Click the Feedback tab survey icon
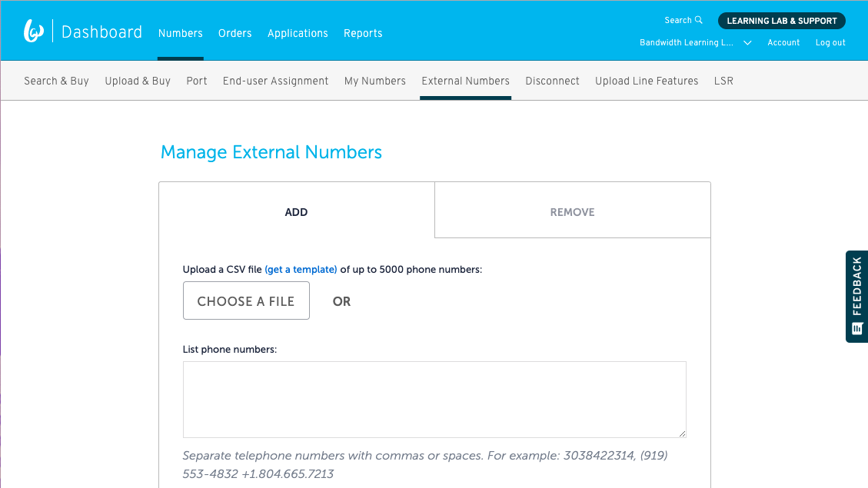 pos(857,329)
